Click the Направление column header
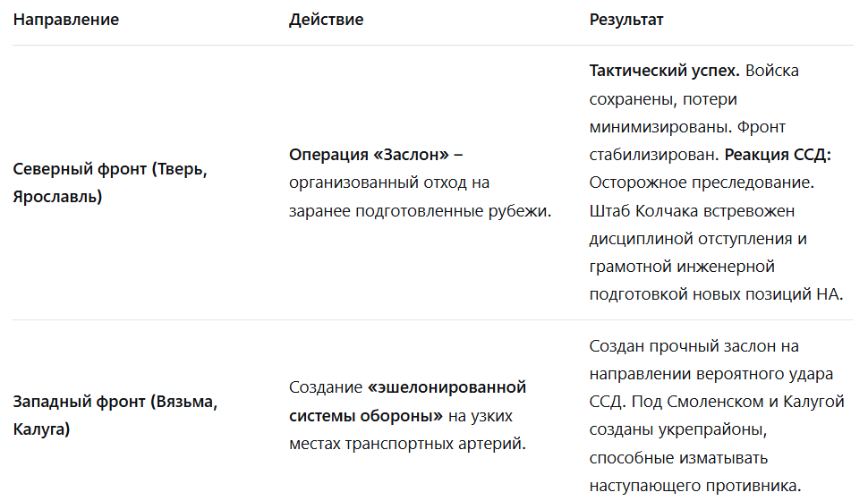Image resolution: width=868 pixels, height=501 pixels. click(x=66, y=20)
